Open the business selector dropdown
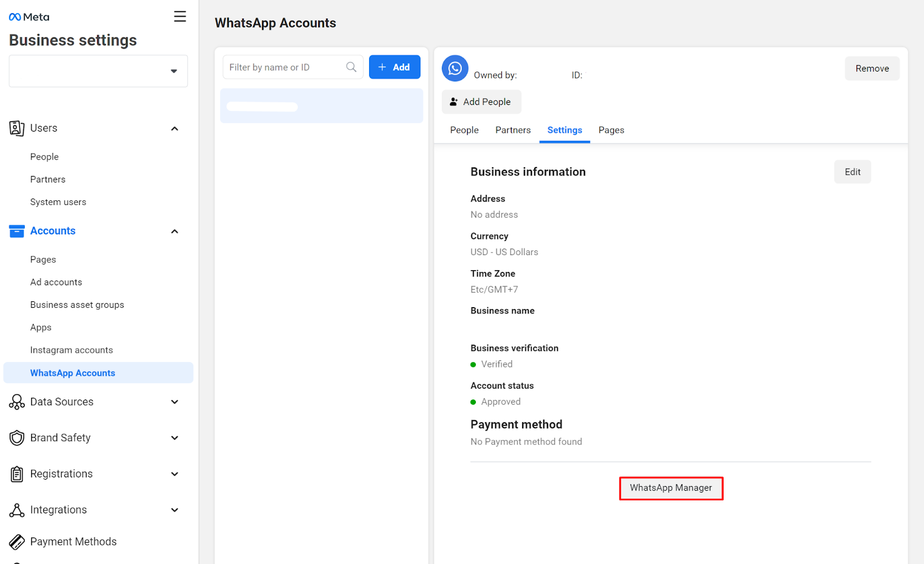Image resolution: width=924 pixels, height=564 pixels. (98, 71)
